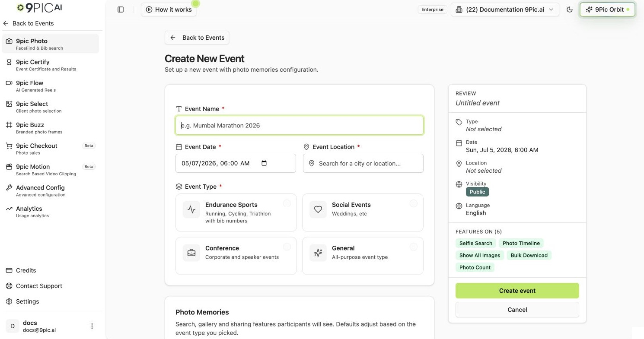644x339 pixels.
Task: Click the Endurance Sports pulse icon
Action: coord(191,209)
